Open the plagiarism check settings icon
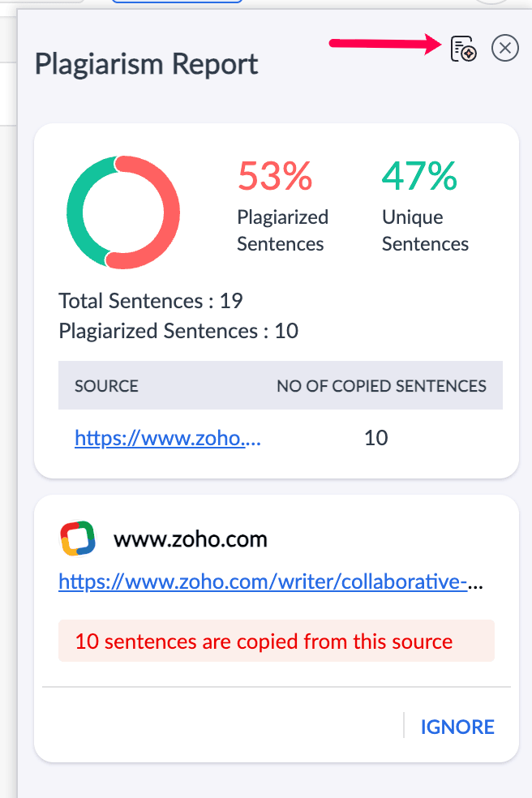Image resolution: width=532 pixels, height=798 pixels. coord(463,49)
